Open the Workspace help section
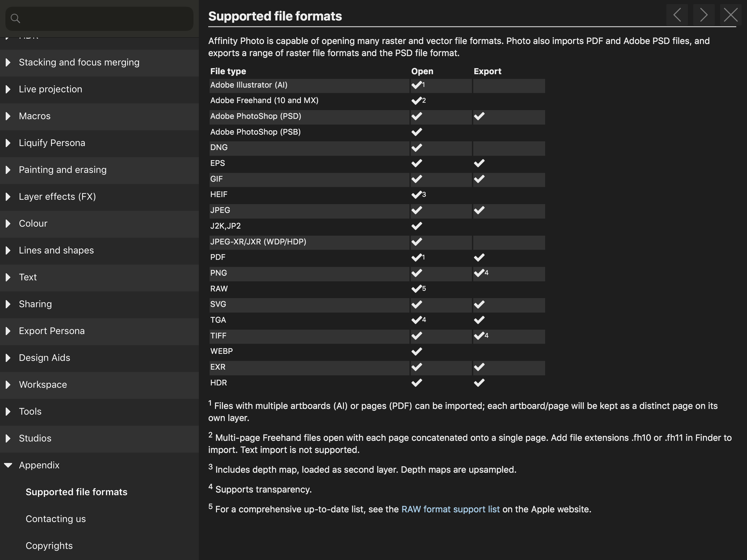This screenshot has height=560, width=747. pyautogui.click(x=99, y=384)
